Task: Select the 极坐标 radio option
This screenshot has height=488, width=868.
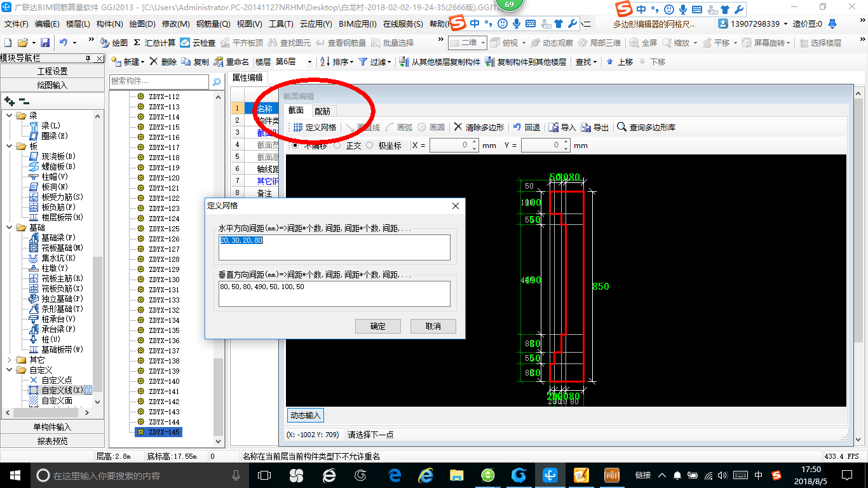Action: [370, 146]
